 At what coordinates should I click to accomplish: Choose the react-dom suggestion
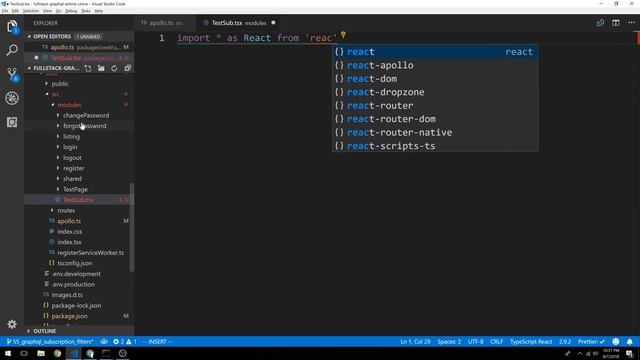[435, 79]
